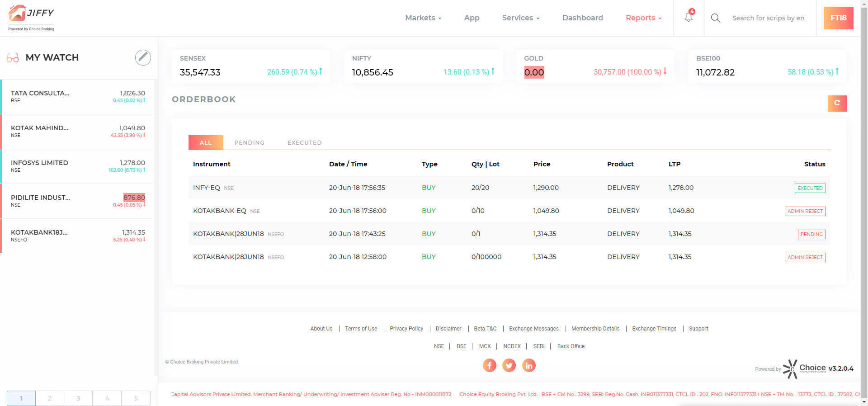Open the BSE footer link
The width and height of the screenshot is (868, 406).
(462, 346)
